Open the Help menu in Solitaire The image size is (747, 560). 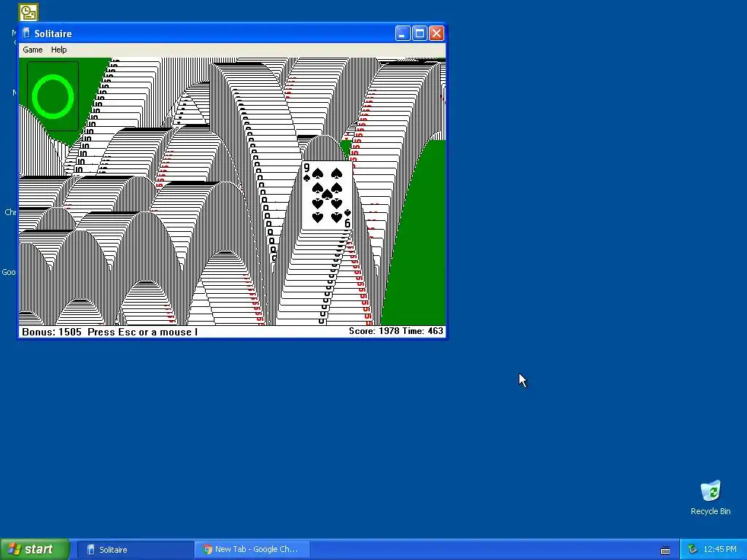[58, 50]
